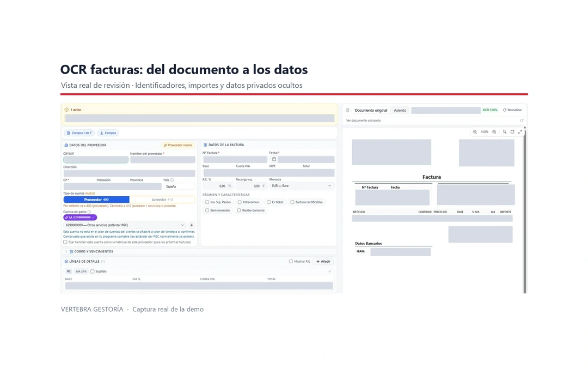Check Bien inversión option
Screen dimensions: 588x368
coord(207,210)
